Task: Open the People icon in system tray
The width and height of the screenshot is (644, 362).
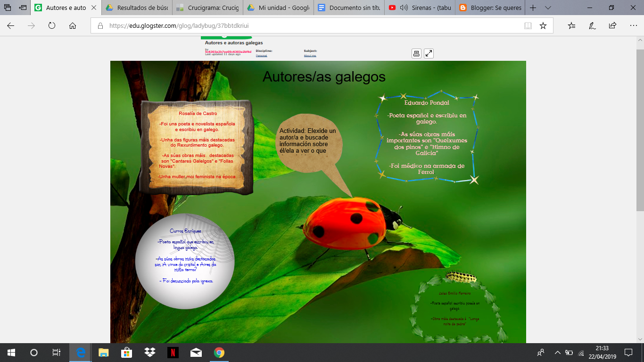Action: tap(541, 353)
